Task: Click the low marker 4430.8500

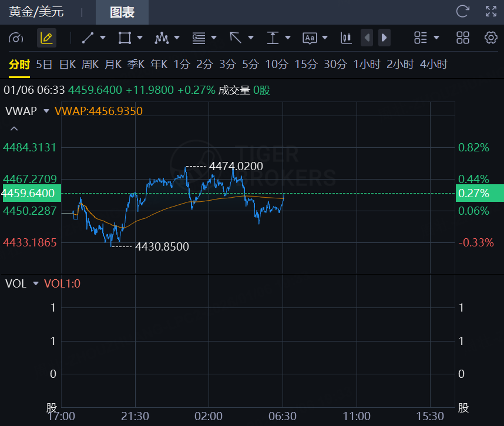Action: (x=162, y=246)
